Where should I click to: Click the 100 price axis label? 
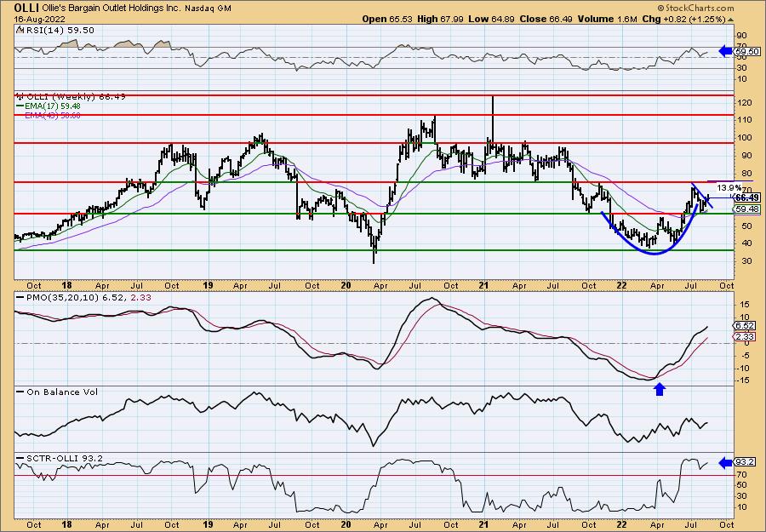point(743,138)
